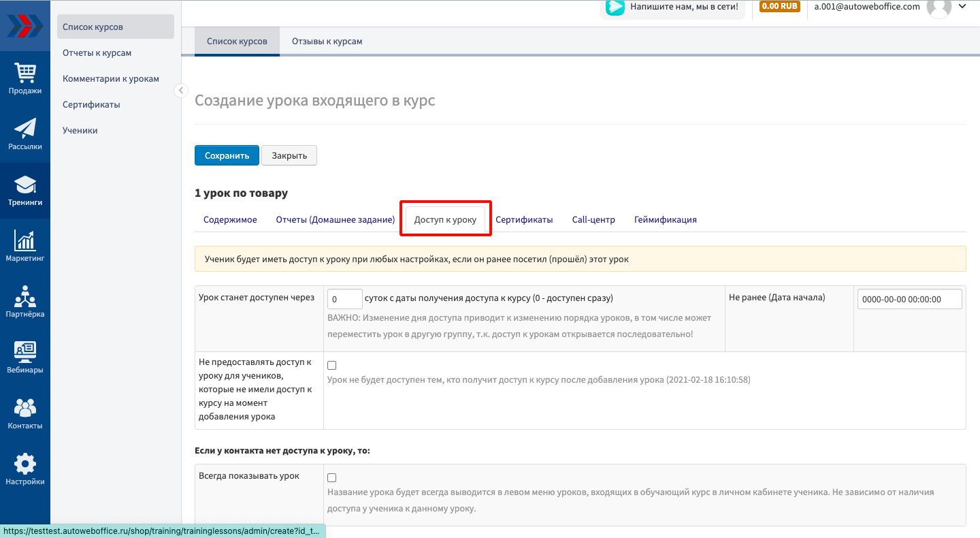Click the AutoWebOffice logo icon
Image resolution: width=980 pixels, height=538 pixels.
(24, 26)
